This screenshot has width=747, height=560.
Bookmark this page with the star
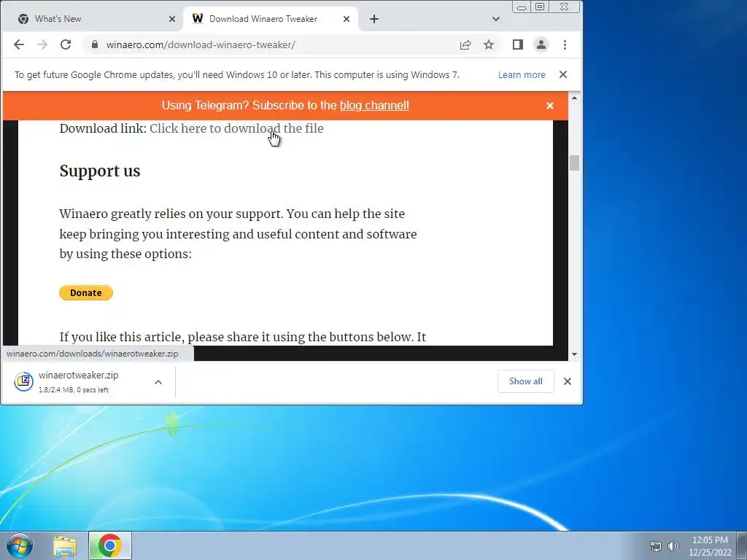(x=489, y=44)
